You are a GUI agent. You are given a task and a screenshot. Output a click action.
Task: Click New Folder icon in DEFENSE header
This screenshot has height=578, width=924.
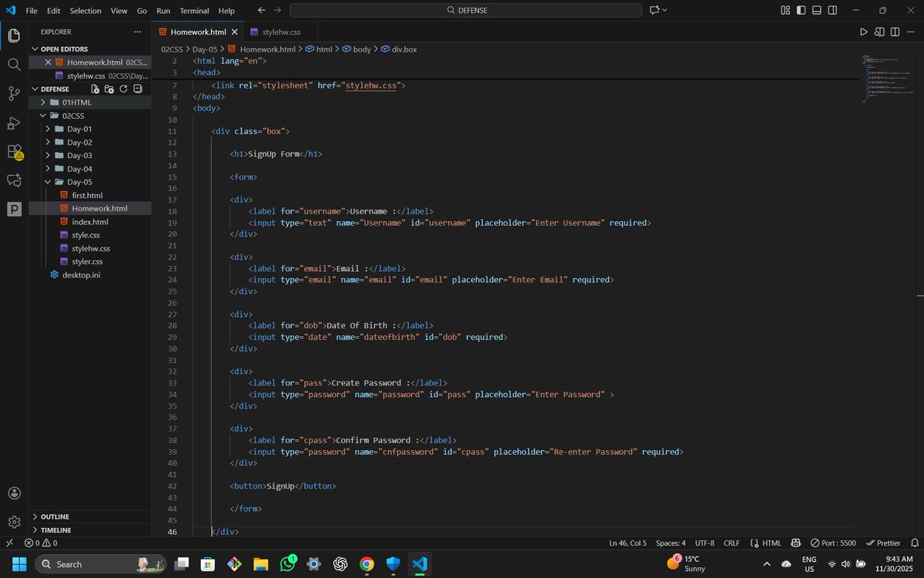[x=109, y=89]
